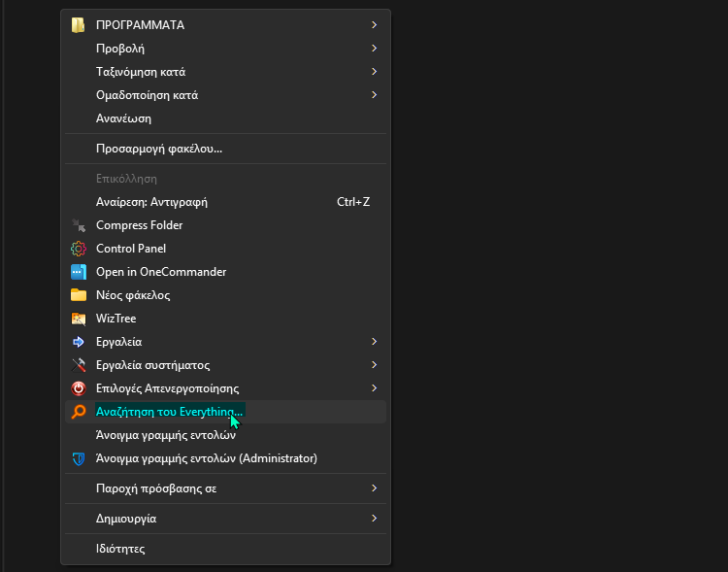The height and width of the screenshot is (572, 728).
Task: Expand the Ομαδοποίηση κατά submenu arrow
Action: pos(374,95)
